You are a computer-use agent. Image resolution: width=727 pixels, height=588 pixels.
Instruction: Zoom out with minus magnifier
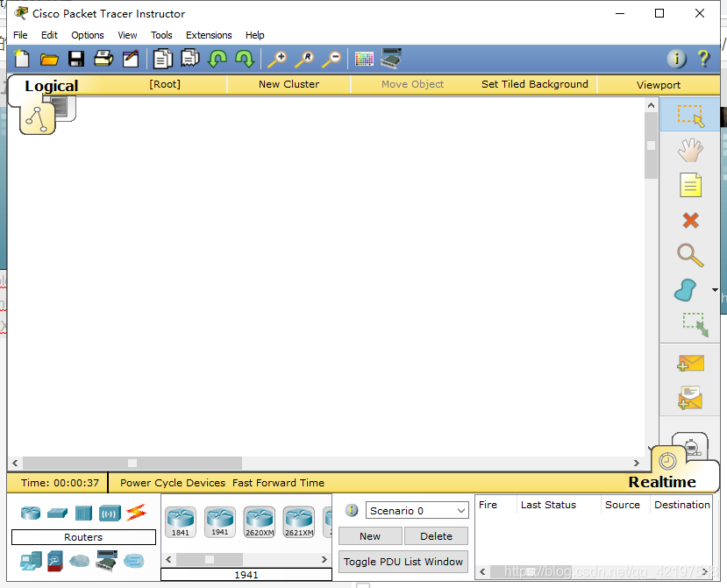coord(332,59)
